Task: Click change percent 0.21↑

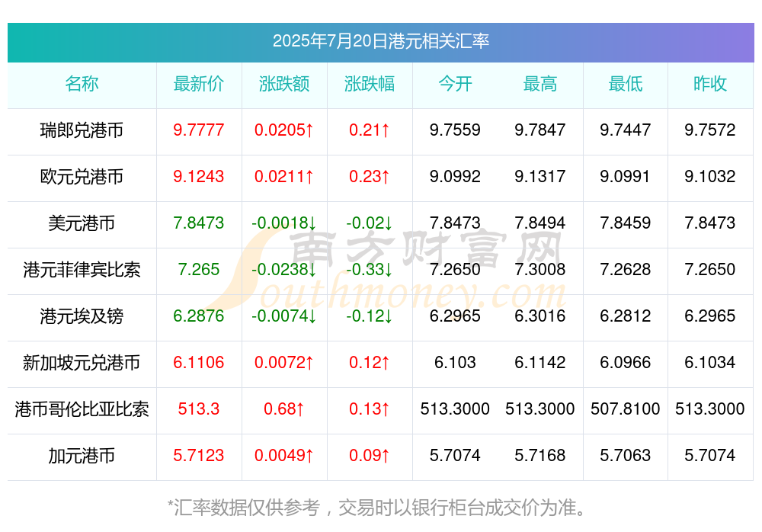Action: tap(370, 130)
